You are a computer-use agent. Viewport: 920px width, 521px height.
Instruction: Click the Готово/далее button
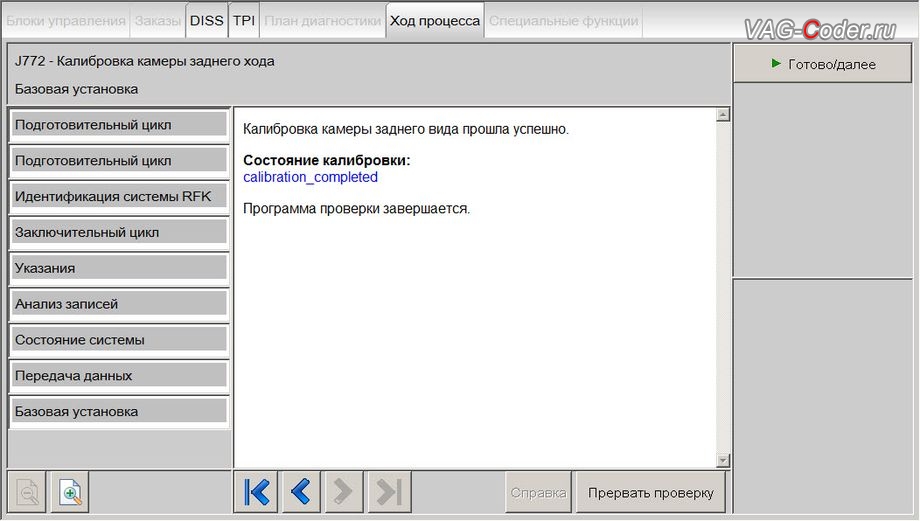click(823, 64)
